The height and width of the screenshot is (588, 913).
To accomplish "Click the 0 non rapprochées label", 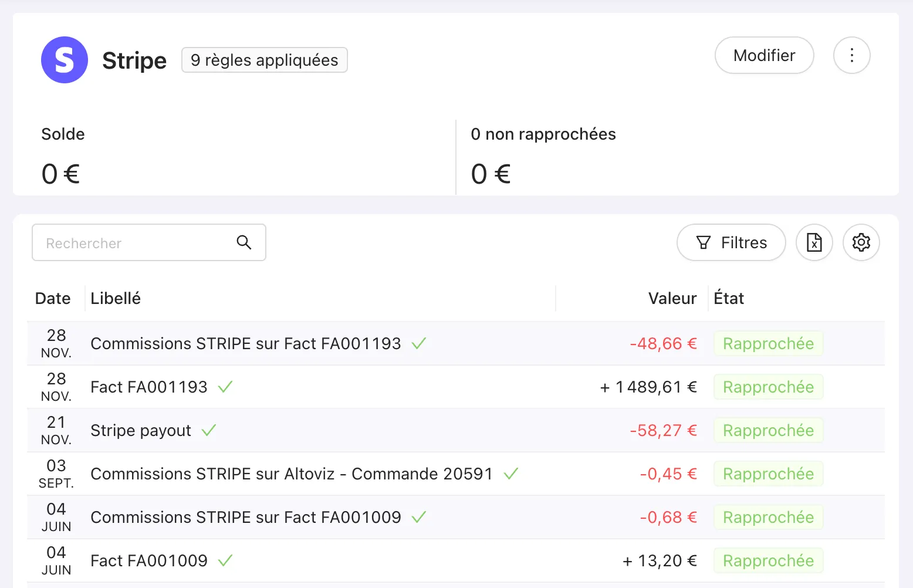I will coord(543,134).
